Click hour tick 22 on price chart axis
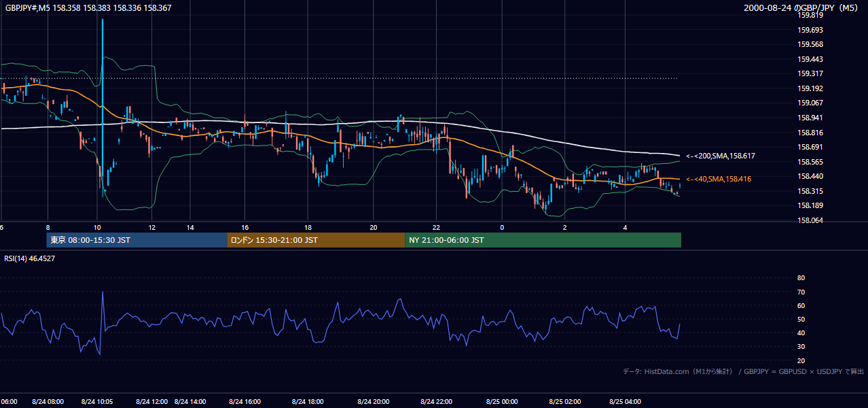Screen dimensions: 868x408 point(436,228)
